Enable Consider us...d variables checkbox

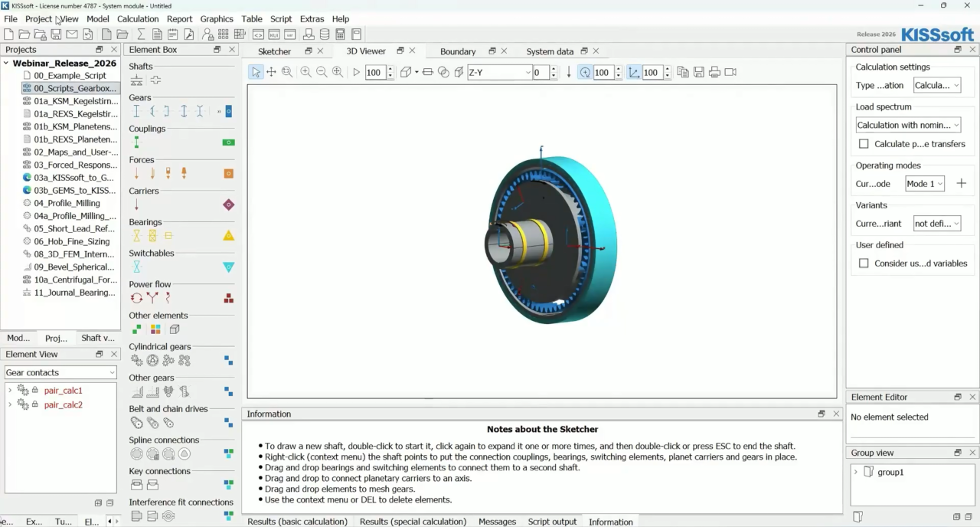coord(864,263)
